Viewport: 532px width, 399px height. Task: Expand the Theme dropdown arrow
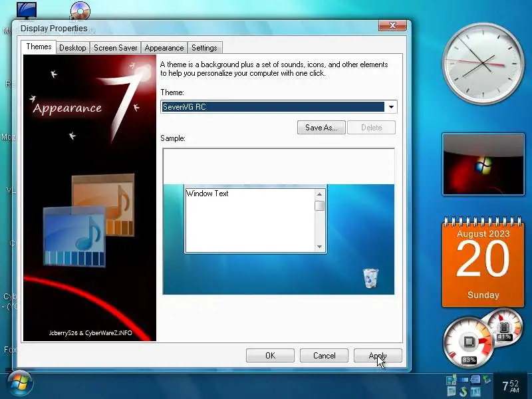click(x=391, y=107)
